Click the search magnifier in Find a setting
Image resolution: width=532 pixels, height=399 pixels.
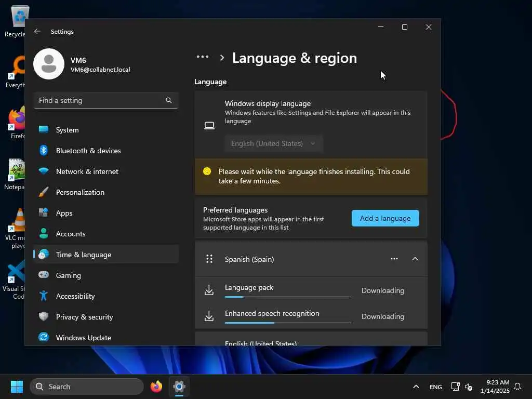tap(169, 100)
